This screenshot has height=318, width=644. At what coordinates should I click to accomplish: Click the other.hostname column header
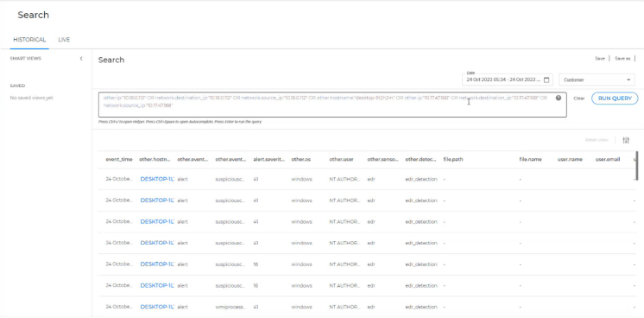(155, 159)
